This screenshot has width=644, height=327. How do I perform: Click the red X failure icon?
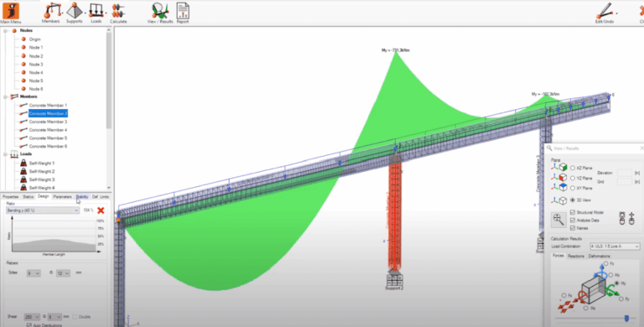point(101,210)
